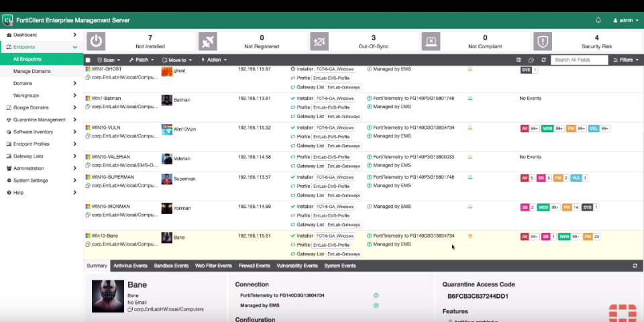Click Windows OS icon beside WIN10-VALERIAN

(87, 157)
